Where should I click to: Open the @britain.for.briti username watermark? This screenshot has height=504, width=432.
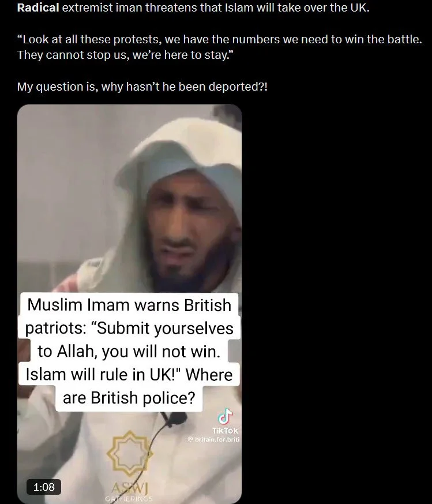[x=213, y=439]
